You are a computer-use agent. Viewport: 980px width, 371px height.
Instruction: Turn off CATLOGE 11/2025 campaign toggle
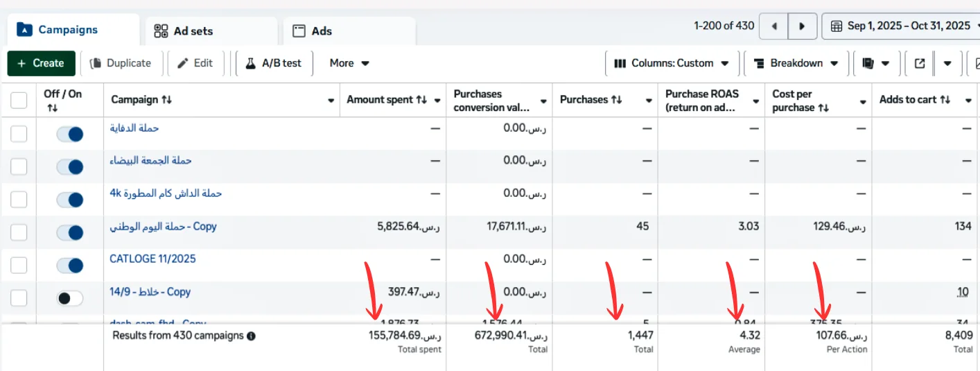70,265
